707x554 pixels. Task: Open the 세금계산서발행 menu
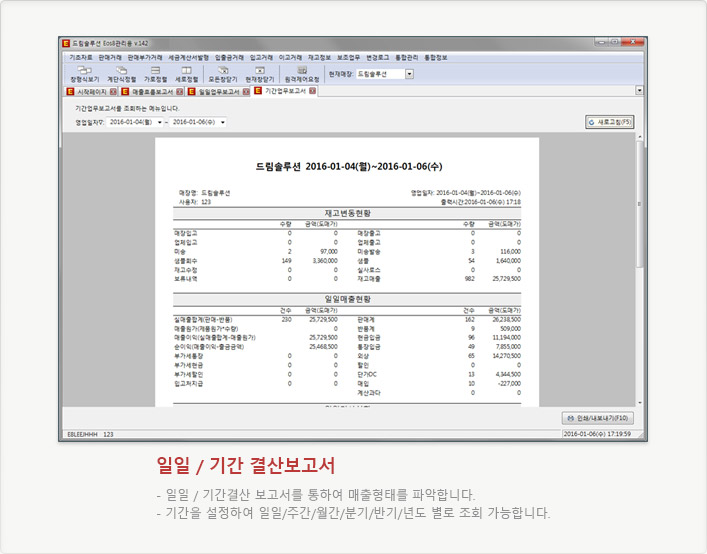(x=188, y=58)
